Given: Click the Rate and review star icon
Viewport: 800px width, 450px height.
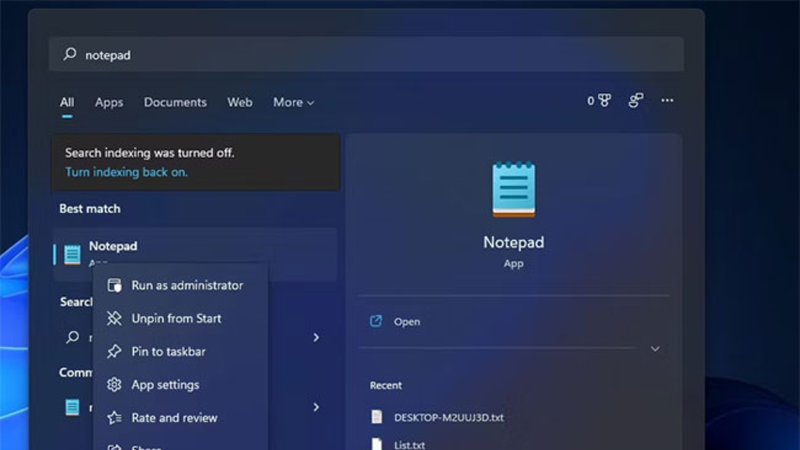Looking at the screenshot, I should (114, 418).
